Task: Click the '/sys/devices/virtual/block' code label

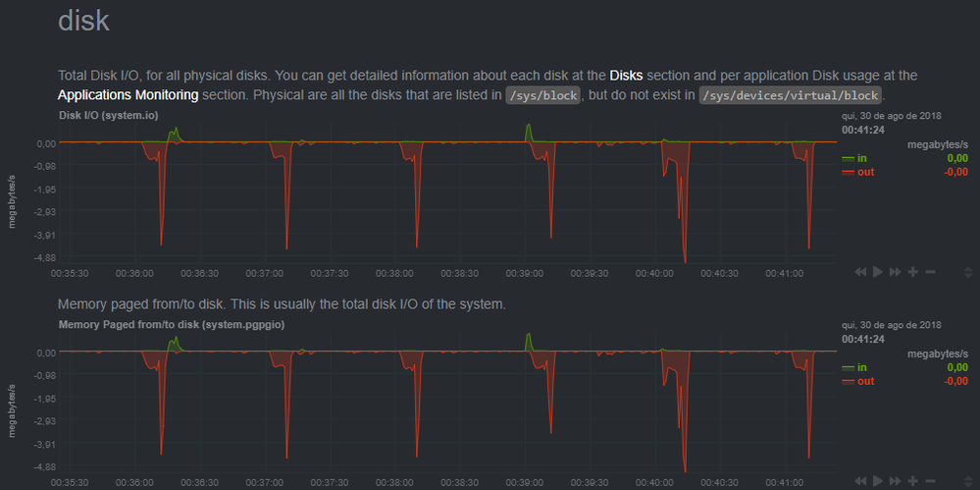Action: click(x=791, y=95)
